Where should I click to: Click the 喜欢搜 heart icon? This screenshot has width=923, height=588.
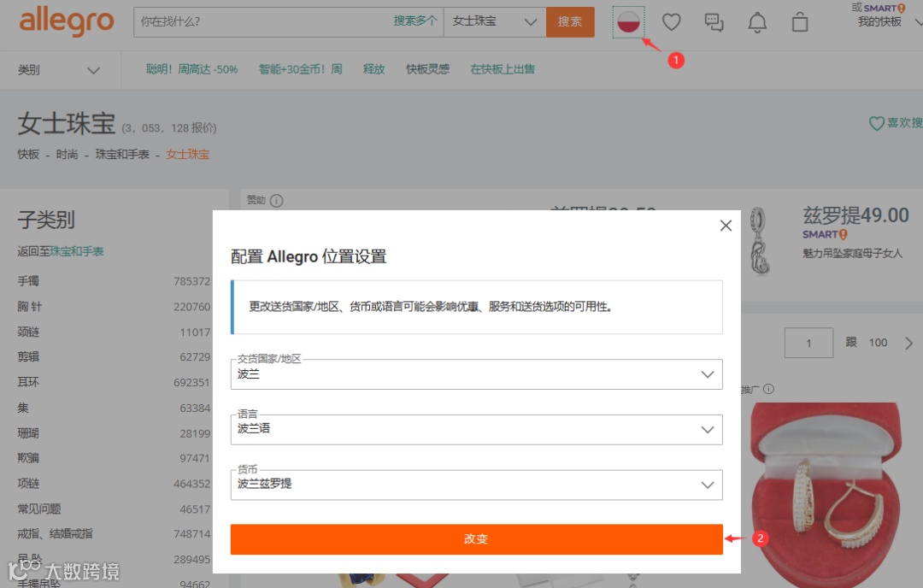(876, 123)
